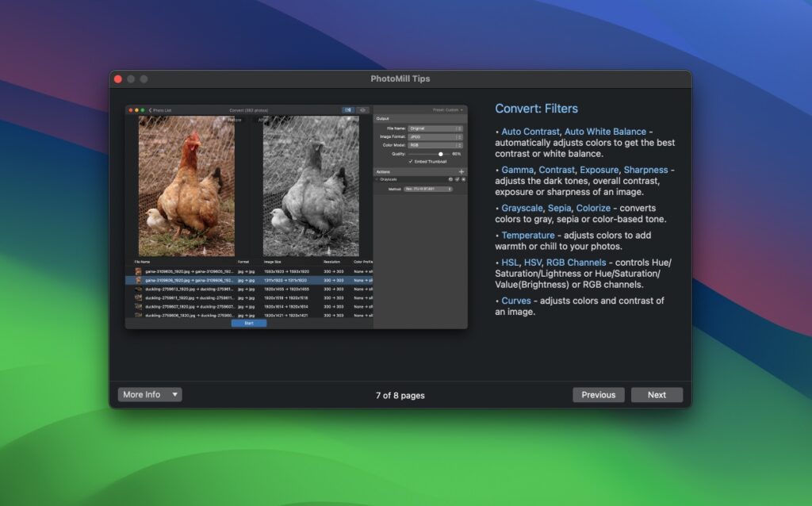Image resolution: width=812 pixels, height=506 pixels.
Task: Click the gaina-3109605 file thumbnail icon
Action: click(137, 270)
